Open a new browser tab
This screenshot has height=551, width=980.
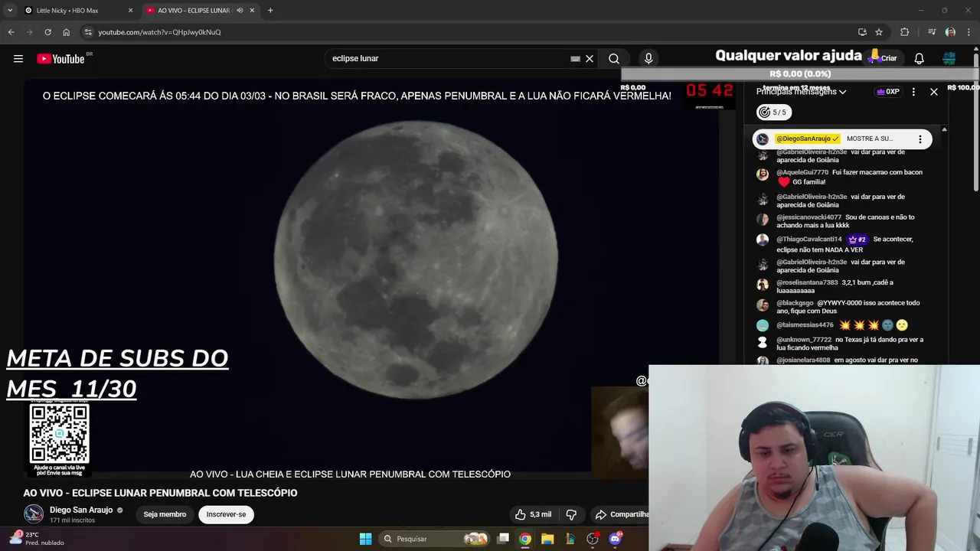click(x=270, y=11)
